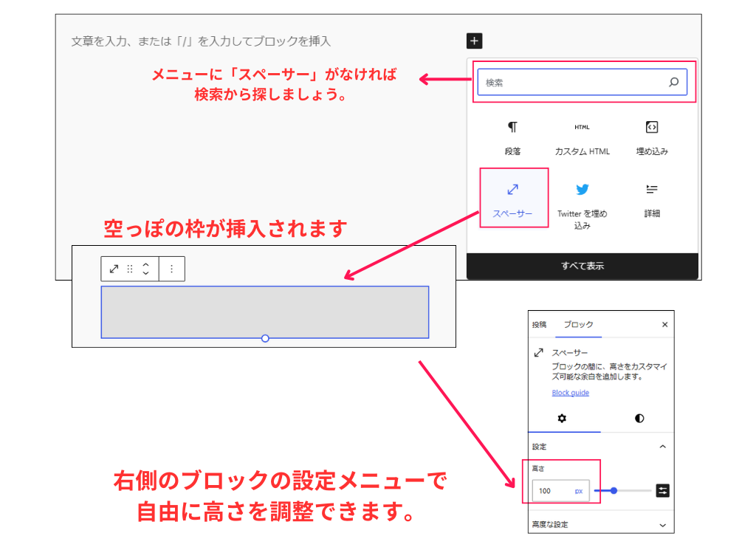Open the px unit selector

coord(579,490)
